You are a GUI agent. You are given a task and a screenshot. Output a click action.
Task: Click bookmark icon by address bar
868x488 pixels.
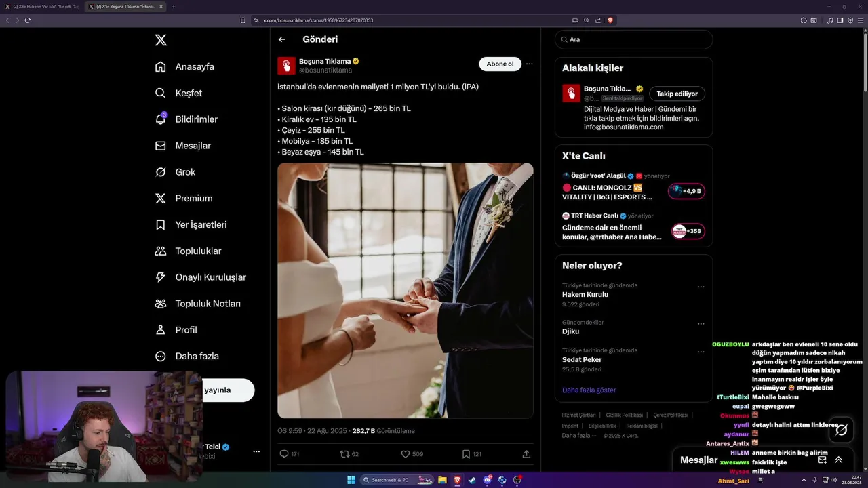(243, 20)
